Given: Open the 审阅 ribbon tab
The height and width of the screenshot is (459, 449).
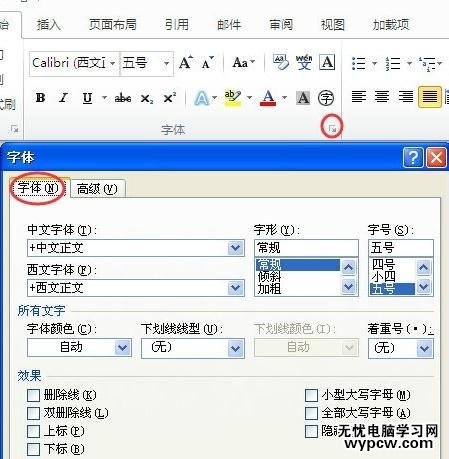Looking at the screenshot, I should (x=281, y=24).
